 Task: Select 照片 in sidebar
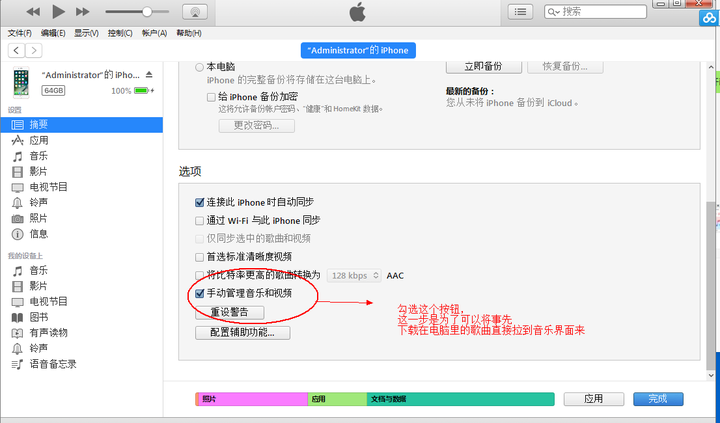click(x=82, y=218)
